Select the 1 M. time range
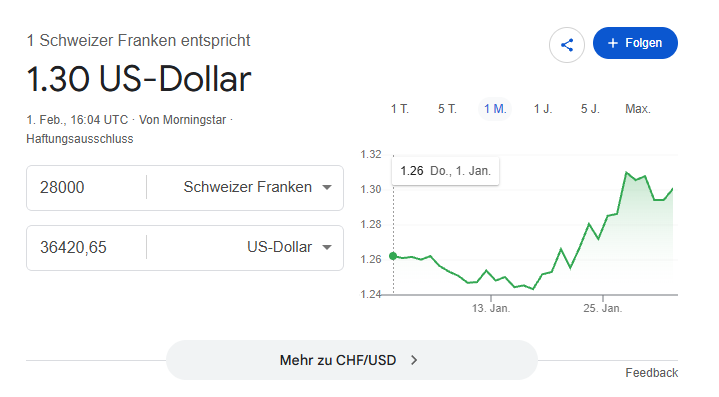 (x=495, y=109)
